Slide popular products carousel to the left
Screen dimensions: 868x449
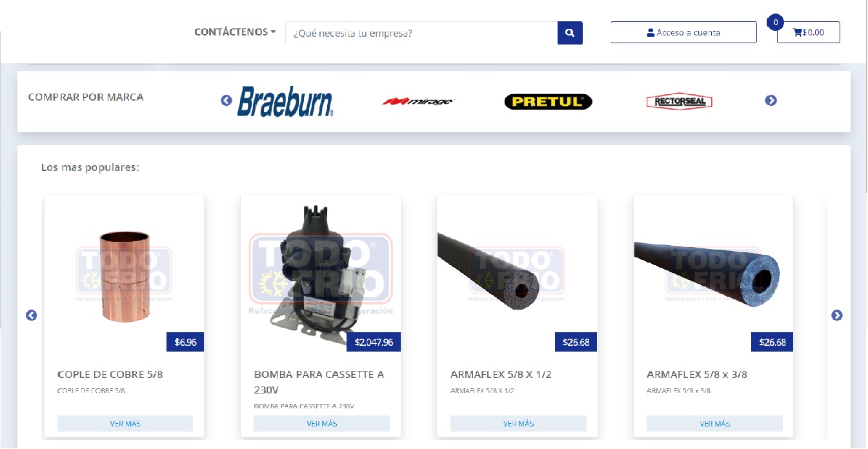click(x=31, y=315)
